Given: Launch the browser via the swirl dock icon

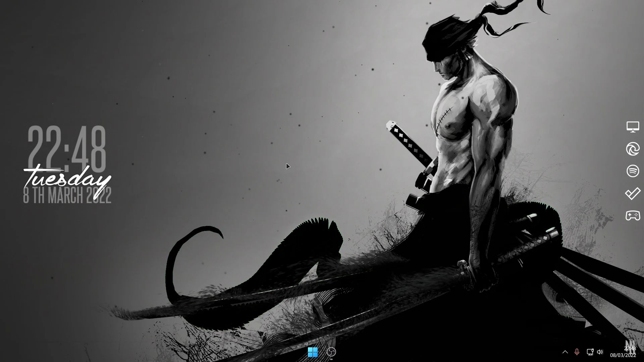Looking at the screenshot, I should tap(633, 149).
